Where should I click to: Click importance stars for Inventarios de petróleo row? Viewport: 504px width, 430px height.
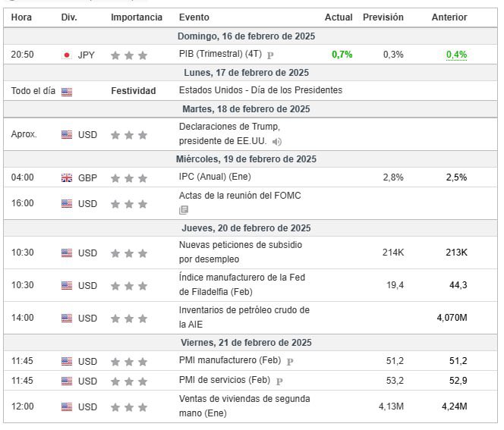click(129, 319)
